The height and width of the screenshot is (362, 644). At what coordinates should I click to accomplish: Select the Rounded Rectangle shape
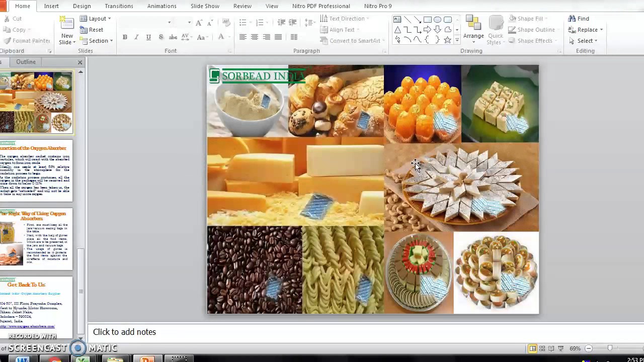tap(448, 20)
